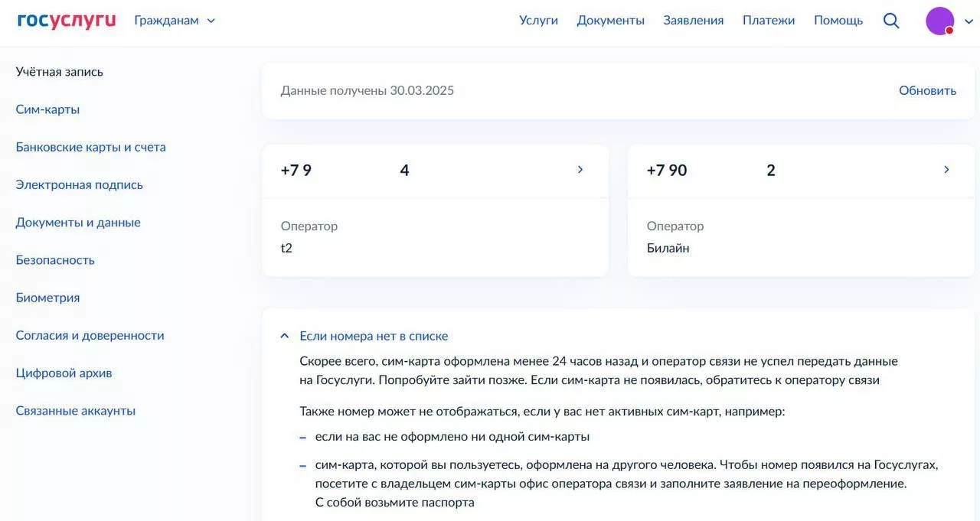Open Заявления in top menu
This screenshot has height=521, width=980.
693,21
